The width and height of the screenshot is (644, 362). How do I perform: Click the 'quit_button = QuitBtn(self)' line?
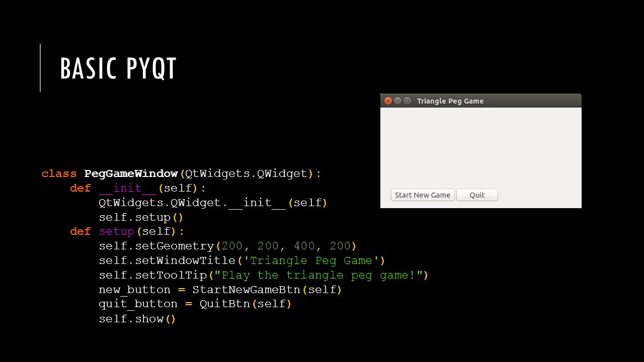(x=195, y=304)
